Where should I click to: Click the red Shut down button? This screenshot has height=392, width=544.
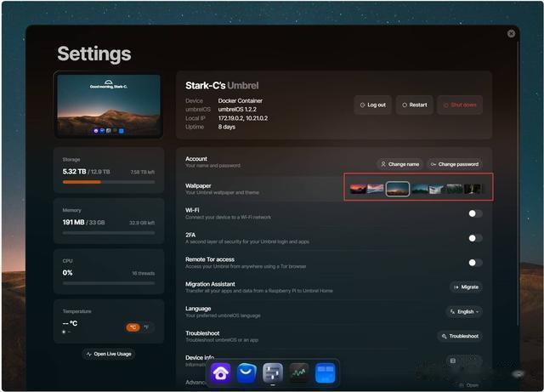click(x=460, y=105)
